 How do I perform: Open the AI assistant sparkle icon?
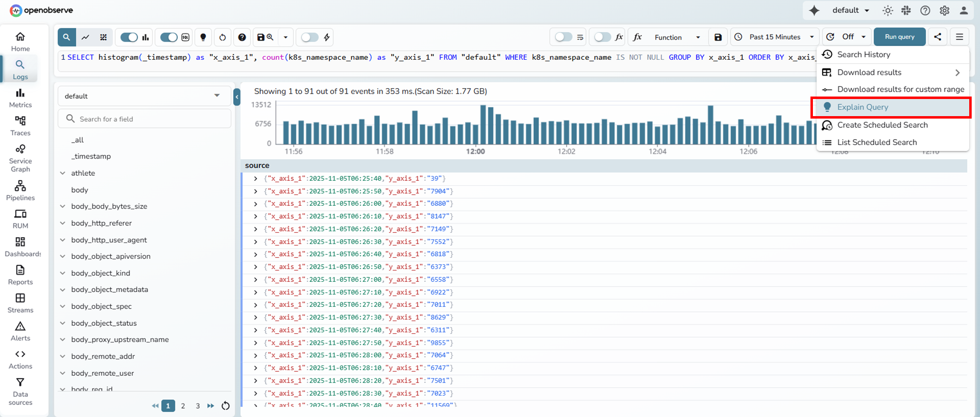[x=814, y=10]
